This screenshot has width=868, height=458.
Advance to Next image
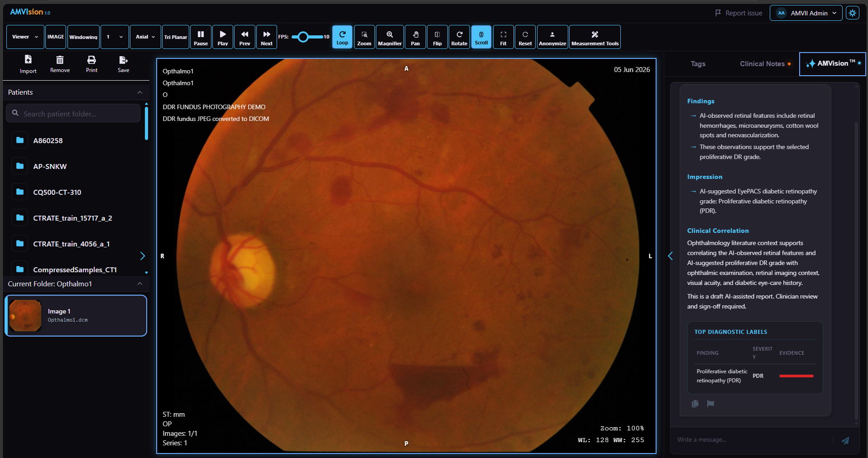(x=267, y=37)
